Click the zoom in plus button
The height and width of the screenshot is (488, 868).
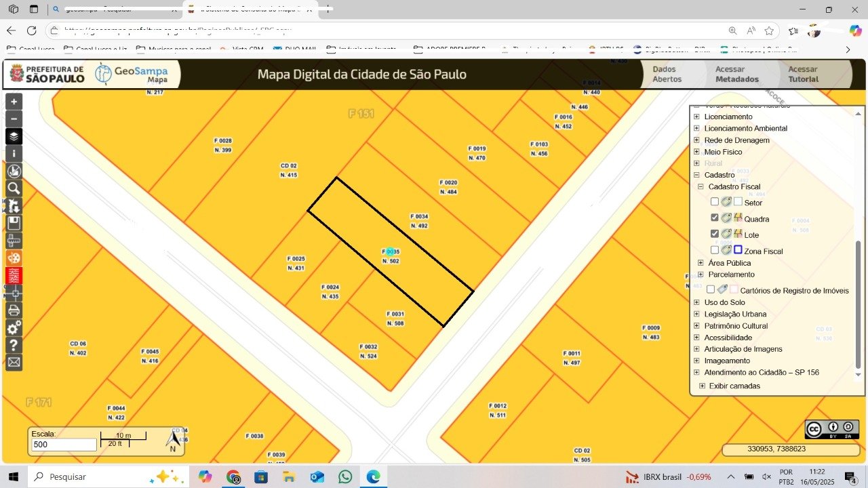(14, 102)
